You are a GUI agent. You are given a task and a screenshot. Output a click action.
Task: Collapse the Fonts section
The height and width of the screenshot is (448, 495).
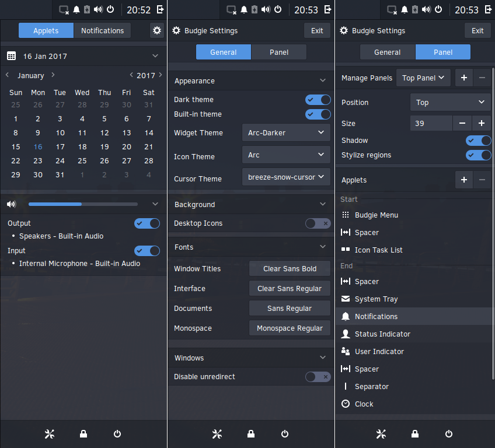point(323,246)
